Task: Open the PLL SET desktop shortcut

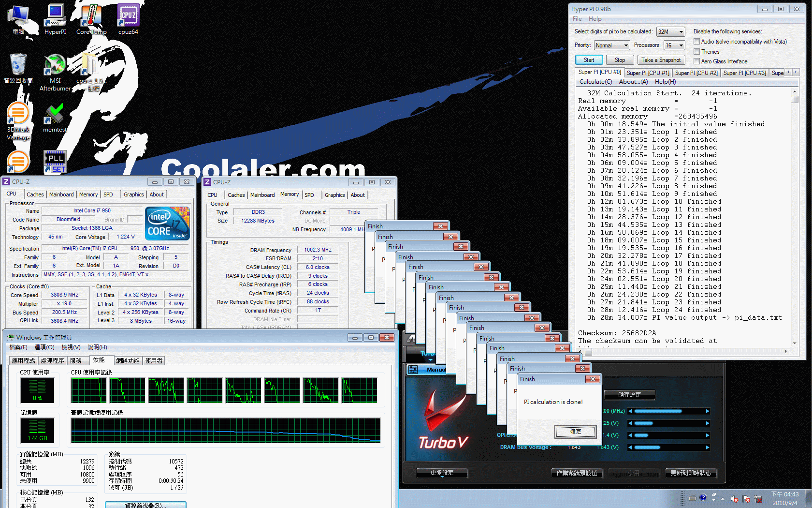Action: (55, 162)
